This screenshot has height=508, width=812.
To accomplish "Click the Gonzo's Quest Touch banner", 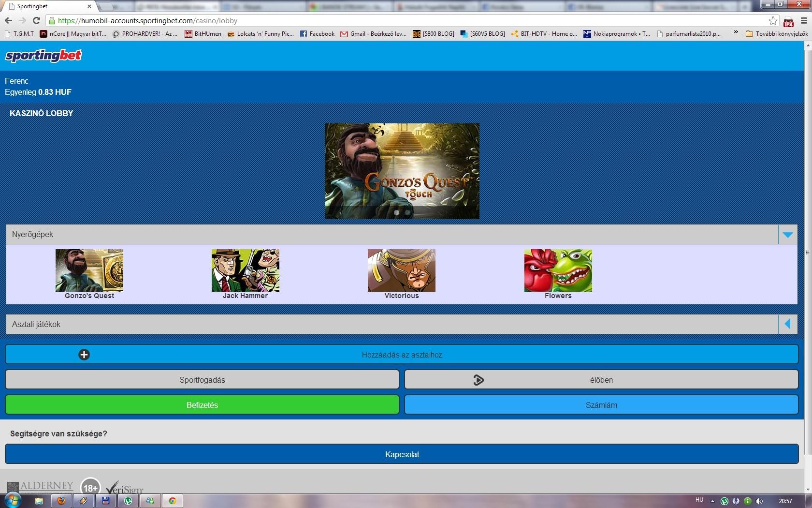I will (x=402, y=171).
